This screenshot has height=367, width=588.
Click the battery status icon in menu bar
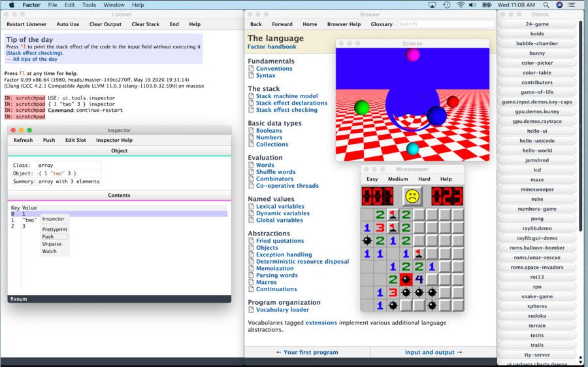click(487, 5)
